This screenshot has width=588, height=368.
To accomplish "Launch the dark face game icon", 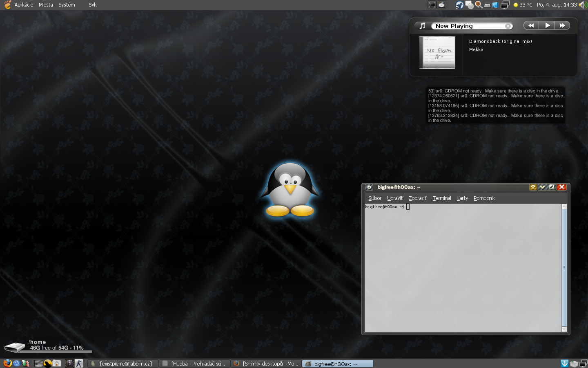I will tap(70, 363).
